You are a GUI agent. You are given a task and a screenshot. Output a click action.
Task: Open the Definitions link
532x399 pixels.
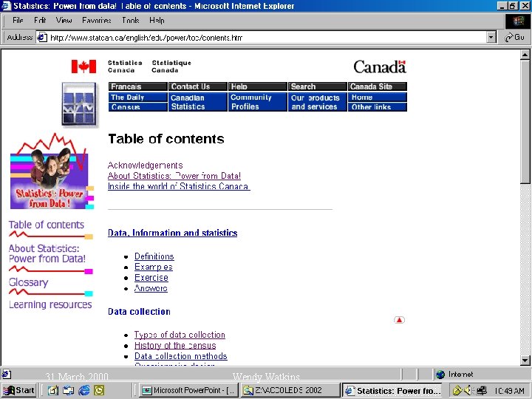(x=154, y=256)
